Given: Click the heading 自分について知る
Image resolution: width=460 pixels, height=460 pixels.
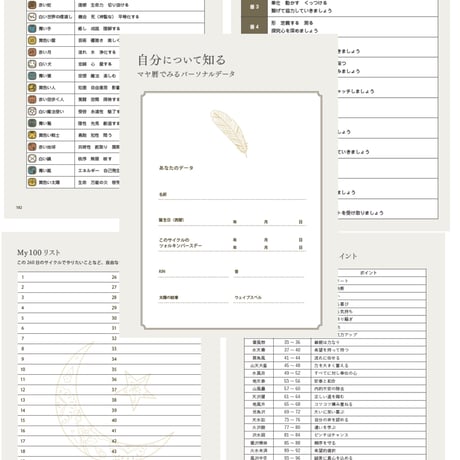Looking at the screenshot, I should coord(182,60).
